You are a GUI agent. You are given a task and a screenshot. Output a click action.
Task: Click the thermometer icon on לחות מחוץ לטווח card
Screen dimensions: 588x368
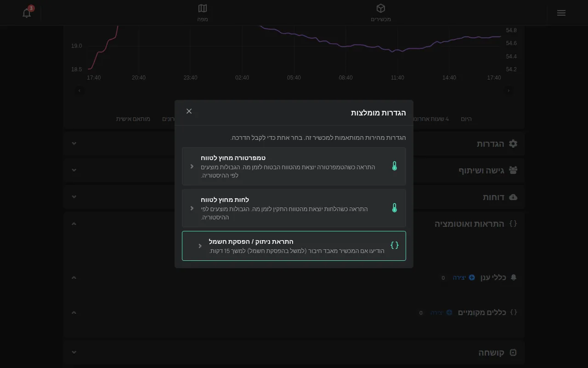point(394,208)
